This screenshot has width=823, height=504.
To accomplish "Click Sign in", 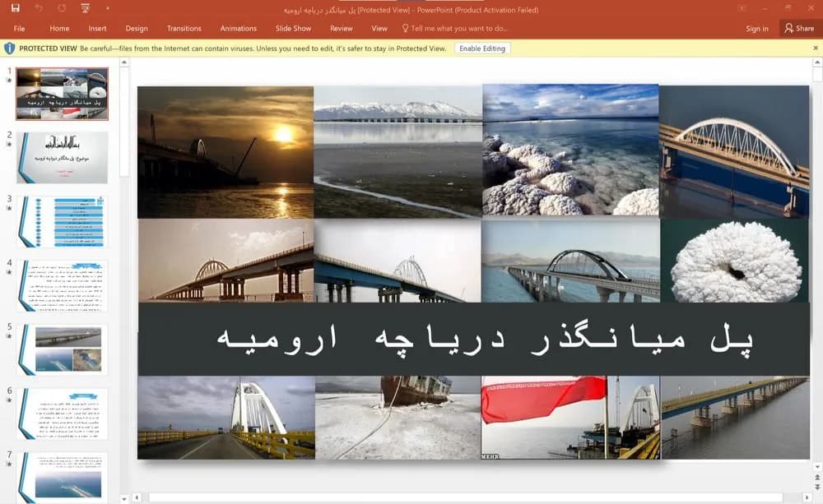I will click(757, 28).
